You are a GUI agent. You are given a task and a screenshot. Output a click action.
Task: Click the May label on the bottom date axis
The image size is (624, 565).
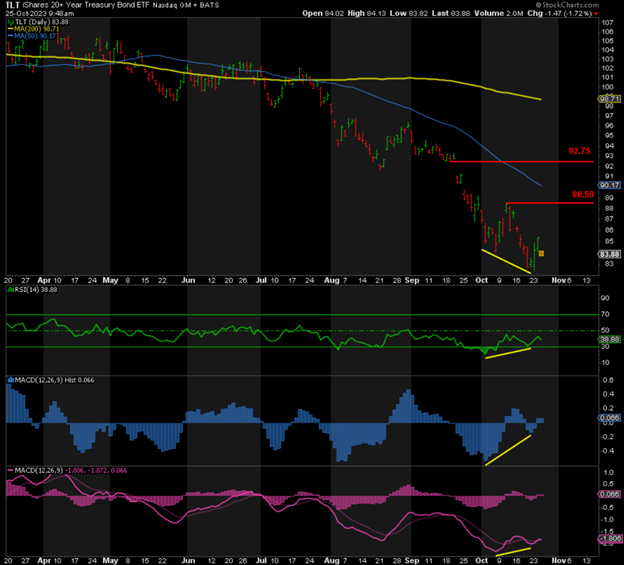110,560
